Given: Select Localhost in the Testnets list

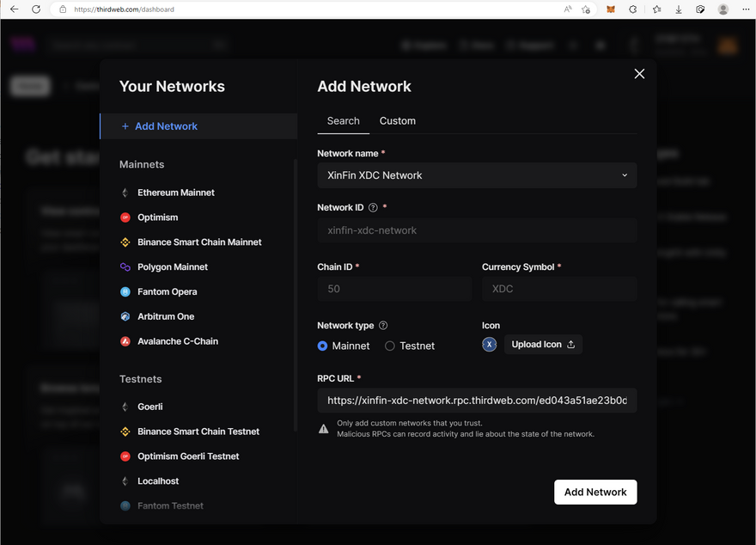Looking at the screenshot, I should click(158, 481).
